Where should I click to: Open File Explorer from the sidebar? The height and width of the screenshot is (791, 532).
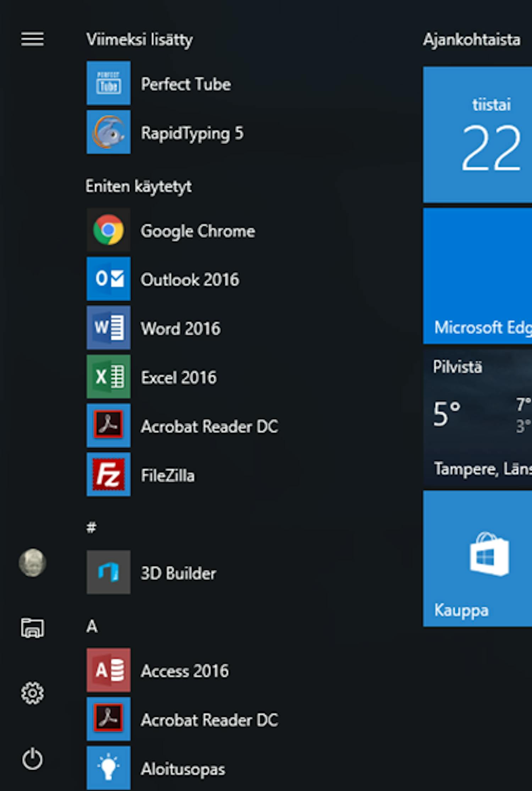pos(32,628)
